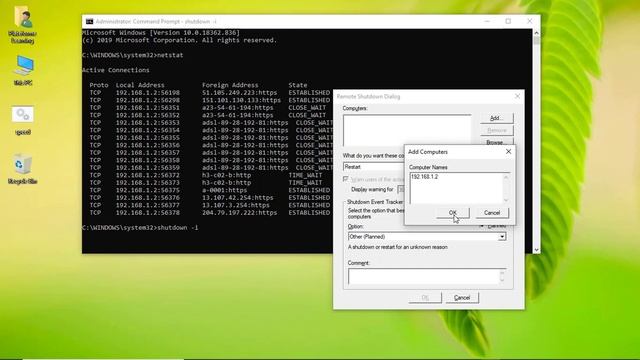Select the gears settings file desktop icon
Viewport: 640px width, 360px height.
tap(23, 120)
